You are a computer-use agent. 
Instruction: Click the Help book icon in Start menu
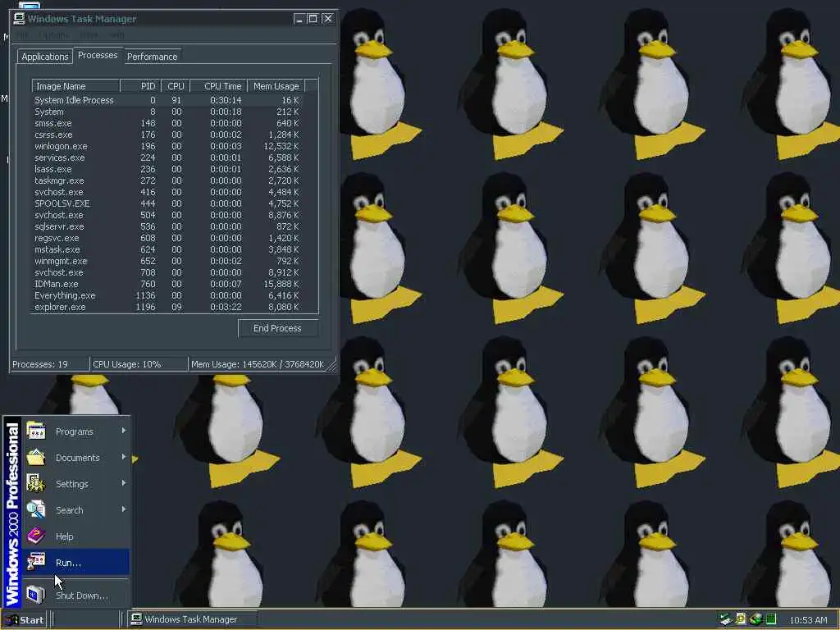[x=36, y=536]
